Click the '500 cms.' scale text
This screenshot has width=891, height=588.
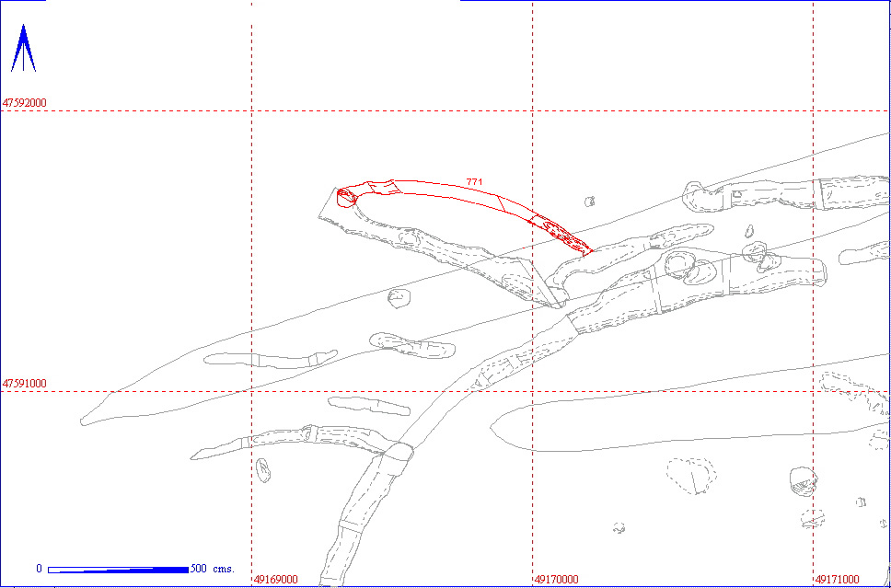pyautogui.click(x=213, y=569)
